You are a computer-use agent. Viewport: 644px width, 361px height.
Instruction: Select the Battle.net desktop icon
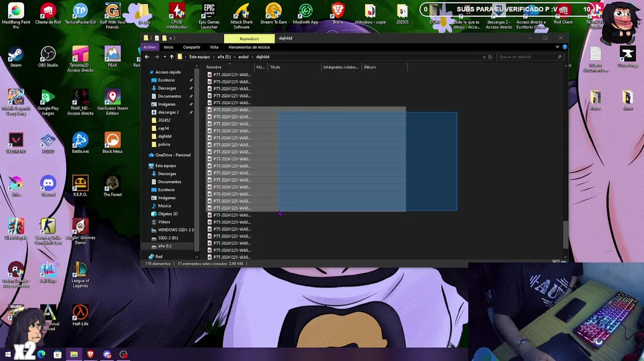(x=80, y=143)
